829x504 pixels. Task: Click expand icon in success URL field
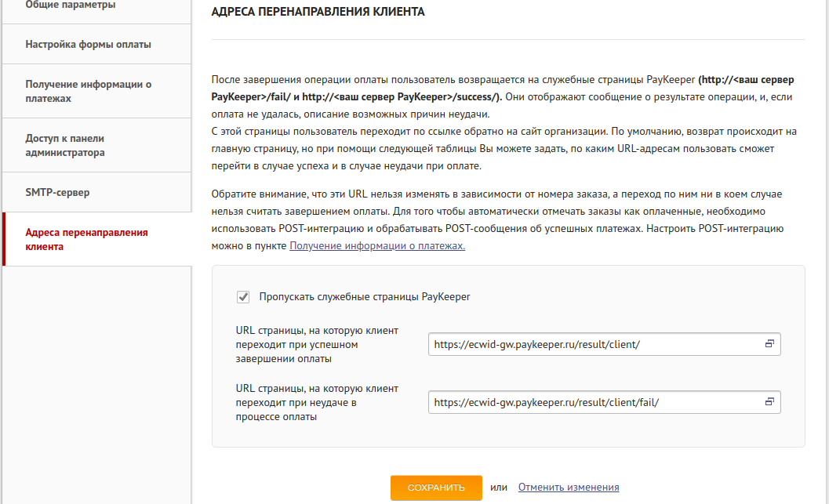pos(769,344)
